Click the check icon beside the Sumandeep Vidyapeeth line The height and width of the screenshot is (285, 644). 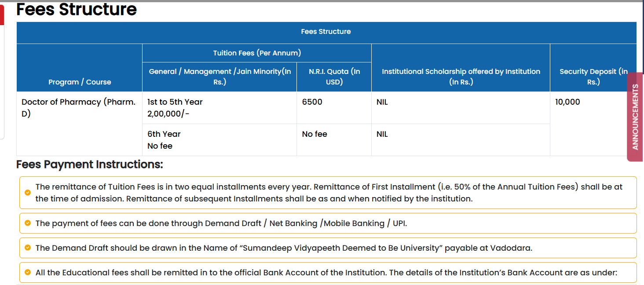[x=28, y=248]
